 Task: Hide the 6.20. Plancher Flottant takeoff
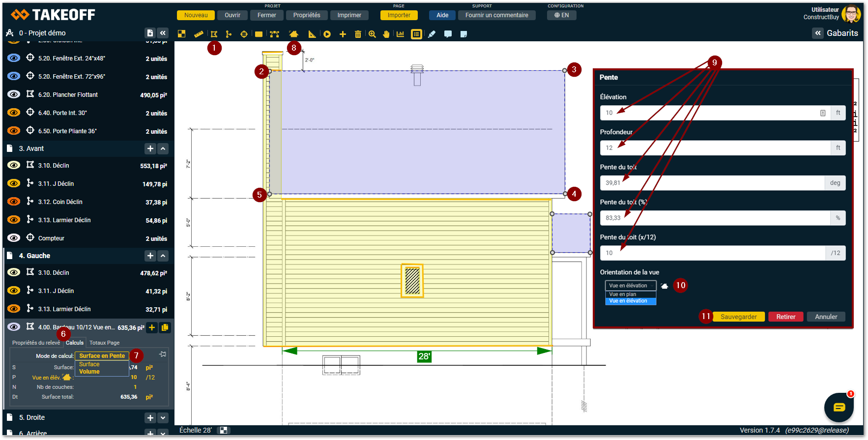tap(14, 94)
